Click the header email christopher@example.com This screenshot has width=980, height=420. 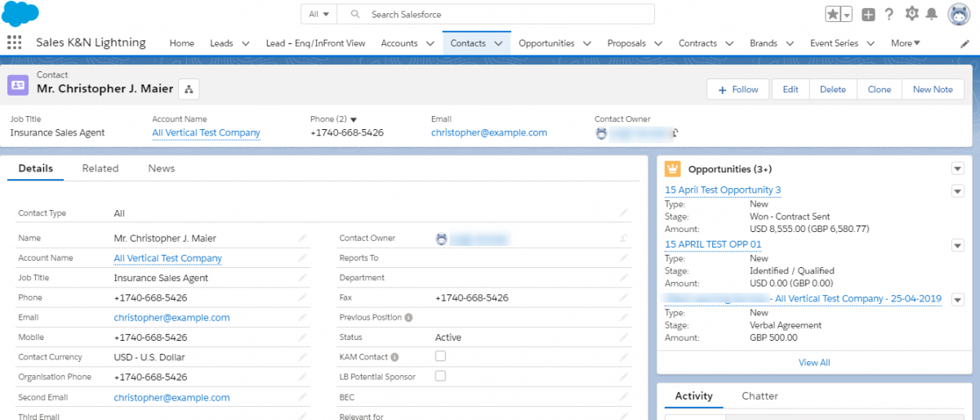pyautogui.click(x=489, y=132)
